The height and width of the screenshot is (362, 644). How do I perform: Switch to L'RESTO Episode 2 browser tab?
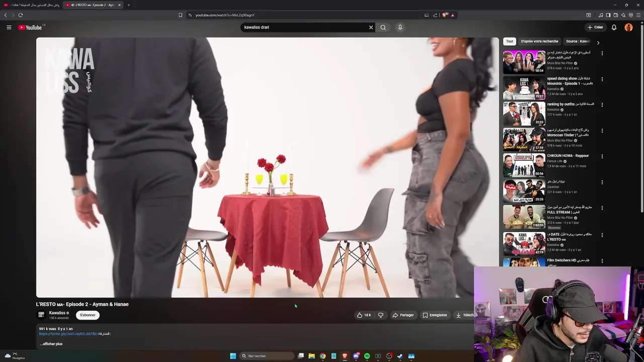coord(93,5)
